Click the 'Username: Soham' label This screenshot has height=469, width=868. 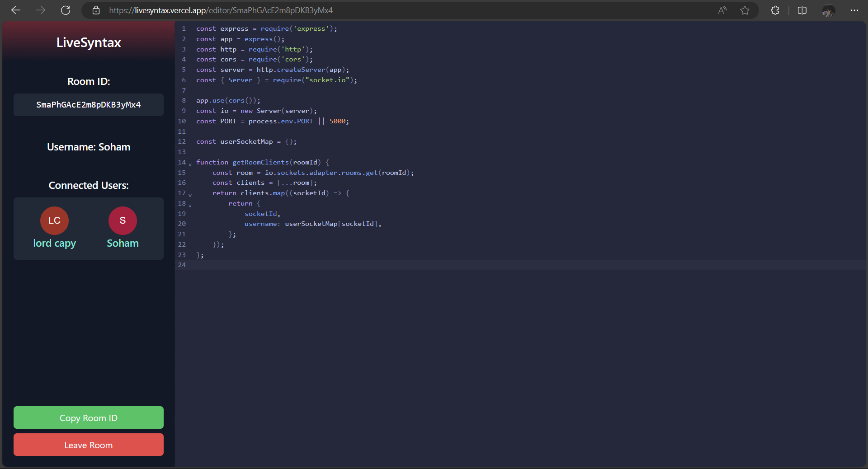point(89,147)
